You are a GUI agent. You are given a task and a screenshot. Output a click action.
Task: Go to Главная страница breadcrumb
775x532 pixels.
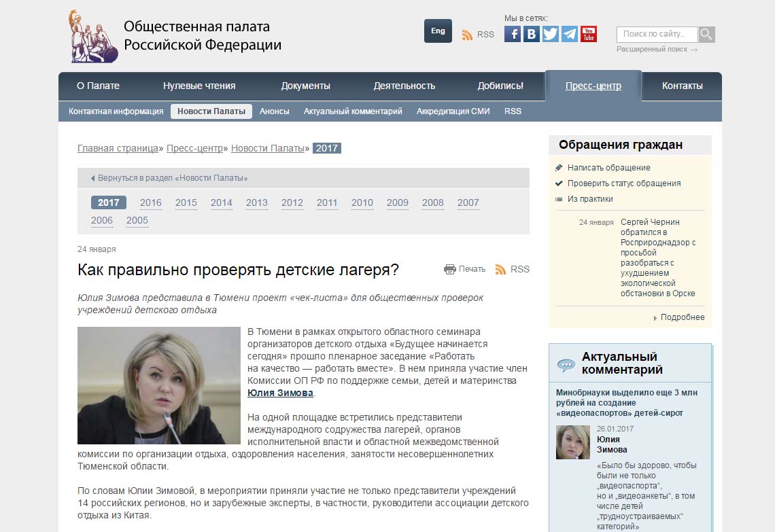[x=118, y=148]
